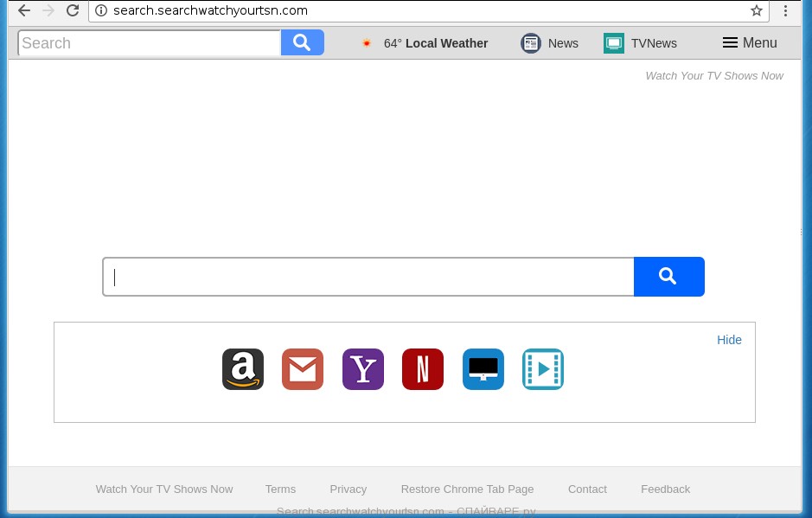This screenshot has width=812, height=518.
Task: Bookmark page with the star icon
Action: pos(757,11)
